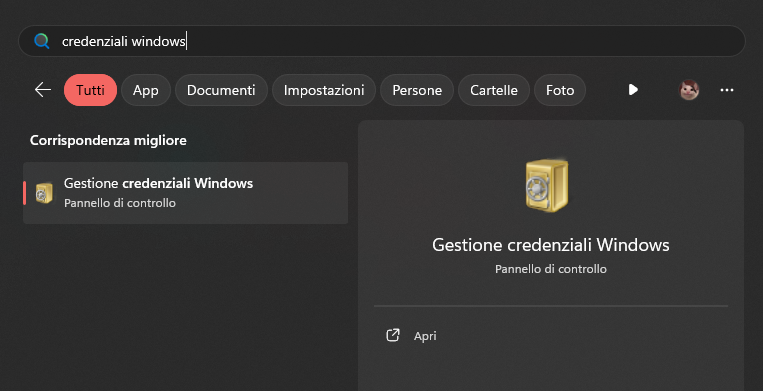Viewport: 763px width, 391px height.
Task: Switch to the Documenti filter
Action: click(221, 90)
